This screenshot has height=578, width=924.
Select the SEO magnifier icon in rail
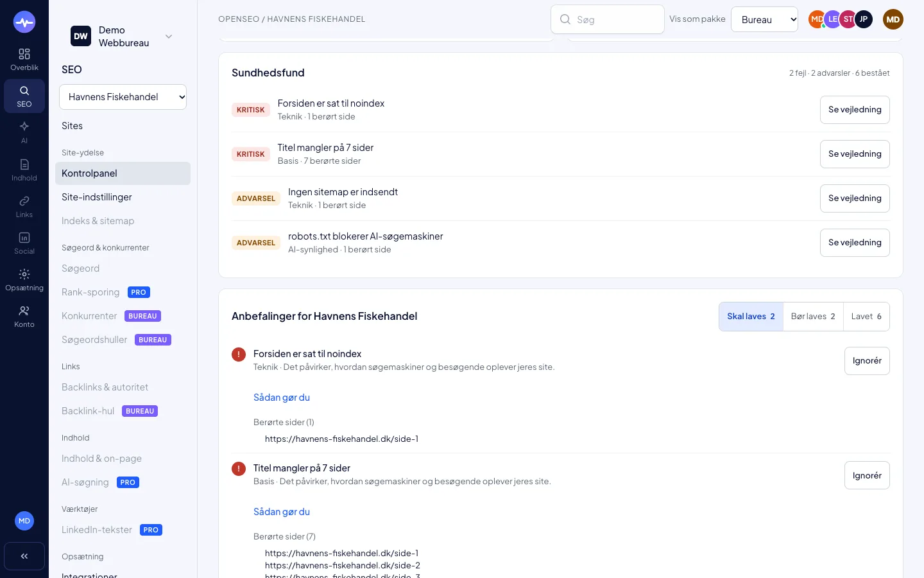[24, 91]
